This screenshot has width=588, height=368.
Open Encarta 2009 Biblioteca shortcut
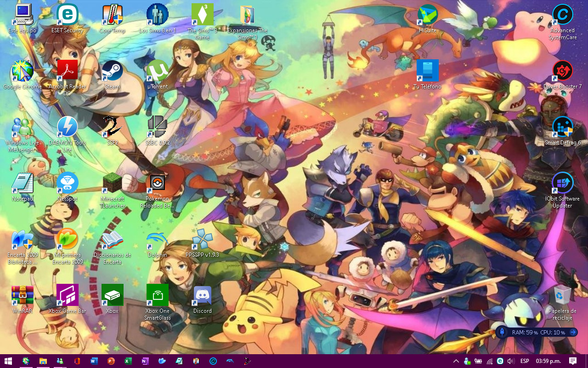(x=23, y=246)
